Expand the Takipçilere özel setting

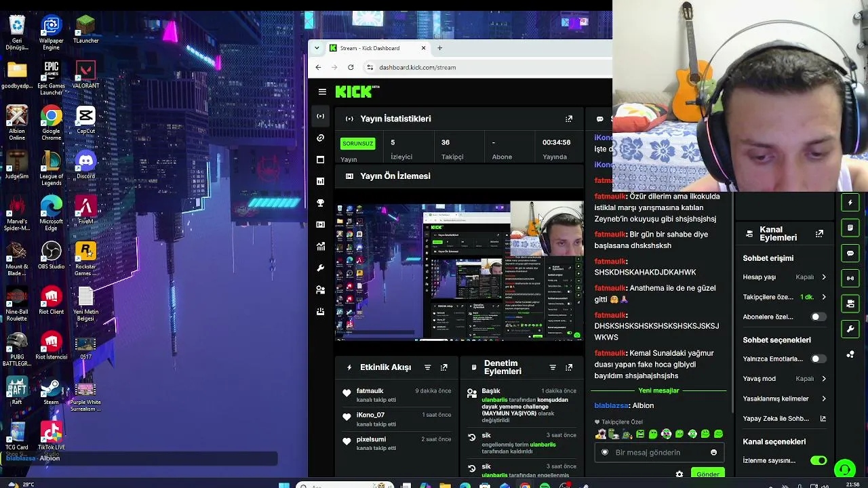click(x=785, y=297)
